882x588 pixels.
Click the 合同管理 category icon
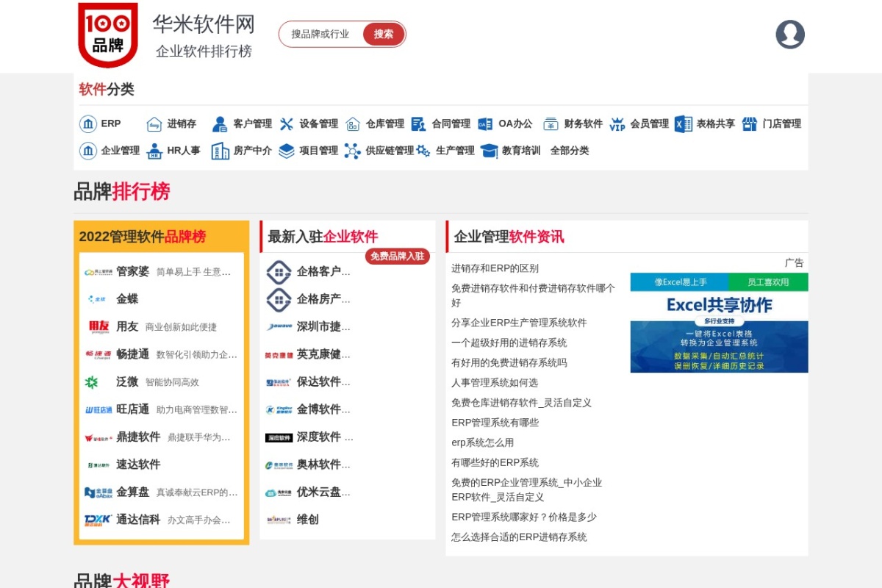[419, 123]
